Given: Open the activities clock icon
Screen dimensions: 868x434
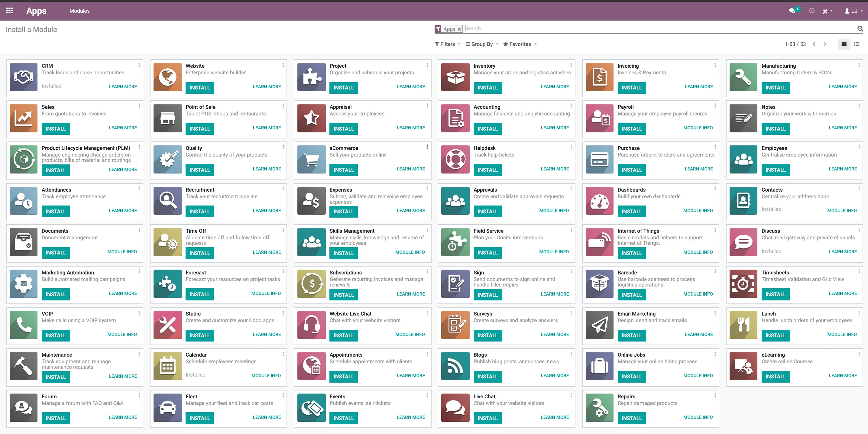Looking at the screenshot, I should 812,11.
